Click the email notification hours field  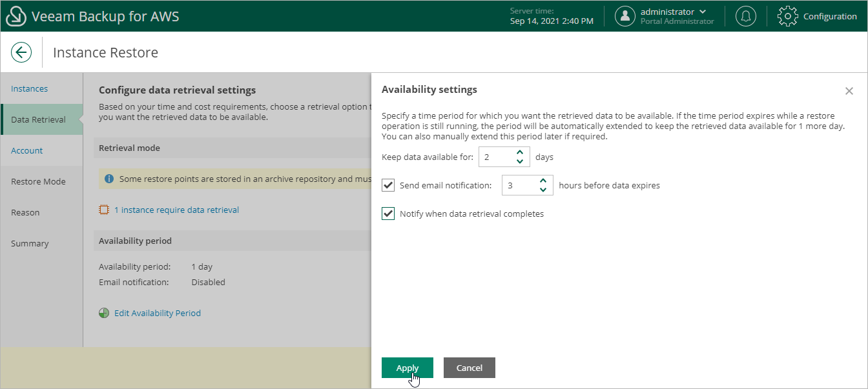(518, 185)
